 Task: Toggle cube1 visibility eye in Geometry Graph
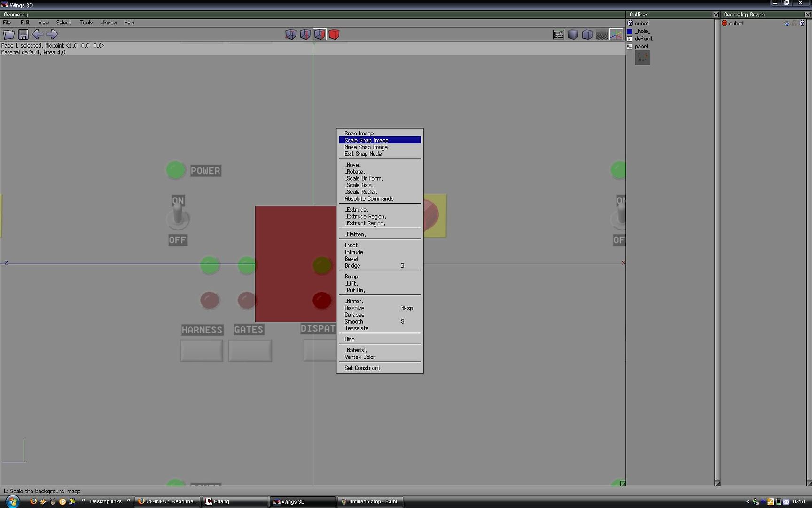(x=787, y=23)
